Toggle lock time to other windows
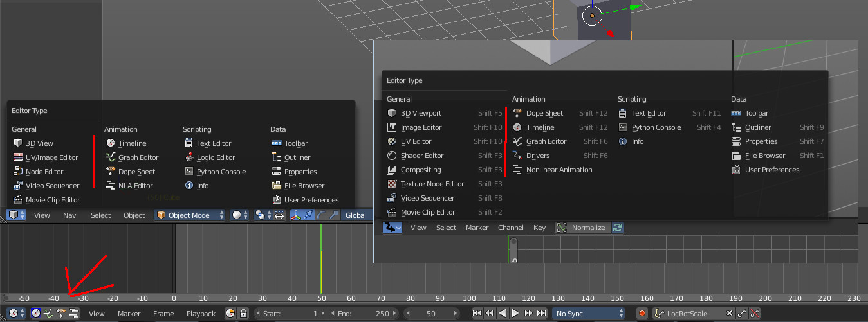868x322 pixels. tap(243, 313)
